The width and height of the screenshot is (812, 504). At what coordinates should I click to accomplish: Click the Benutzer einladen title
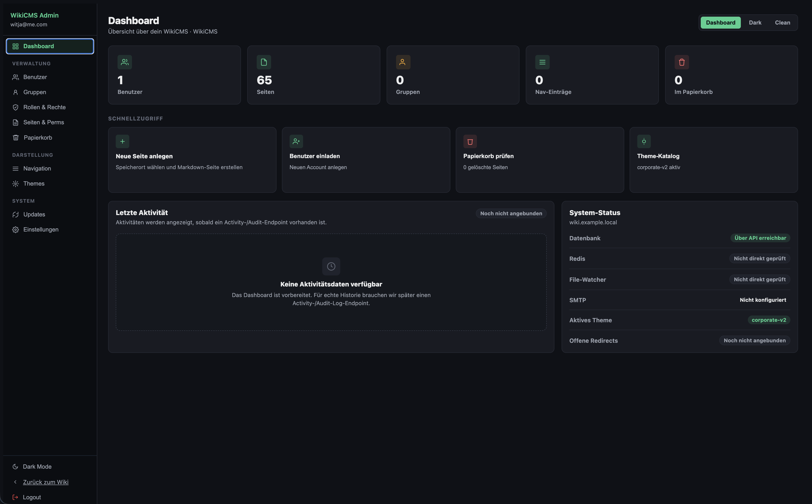(315, 156)
